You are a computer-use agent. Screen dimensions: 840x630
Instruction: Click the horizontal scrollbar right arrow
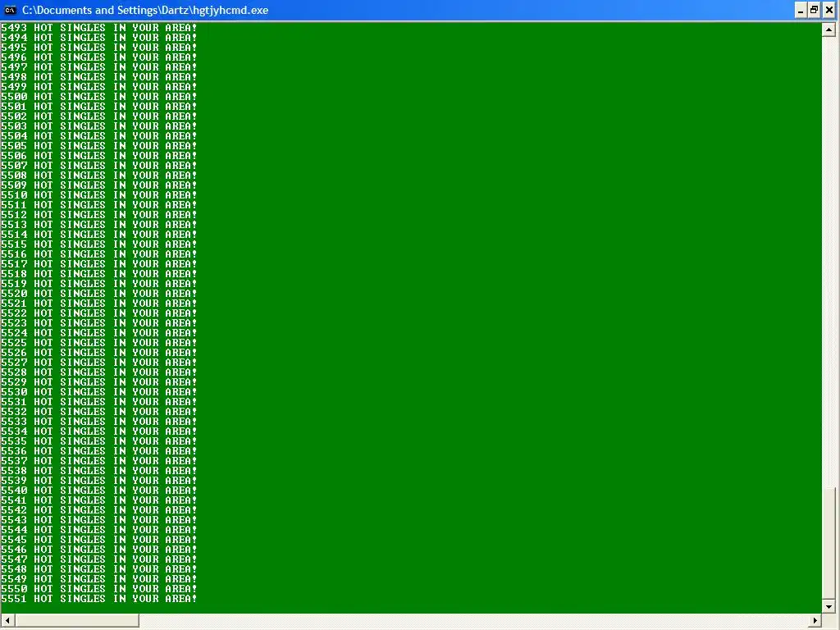click(x=815, y=621)
